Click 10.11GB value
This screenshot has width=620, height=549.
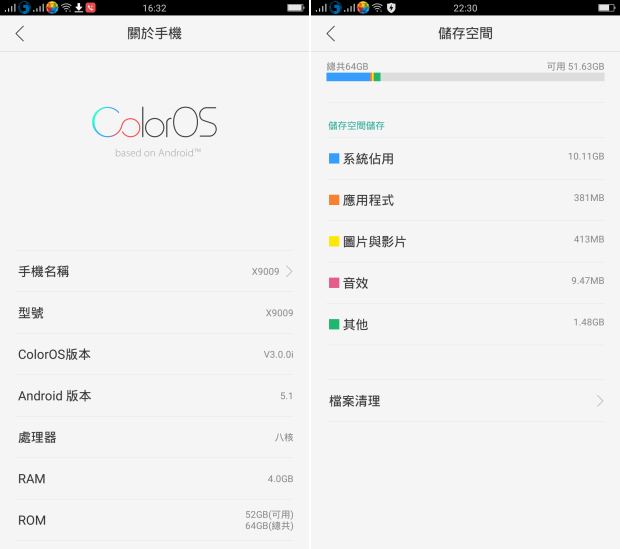pyautogui.click(x=586, y=157)
